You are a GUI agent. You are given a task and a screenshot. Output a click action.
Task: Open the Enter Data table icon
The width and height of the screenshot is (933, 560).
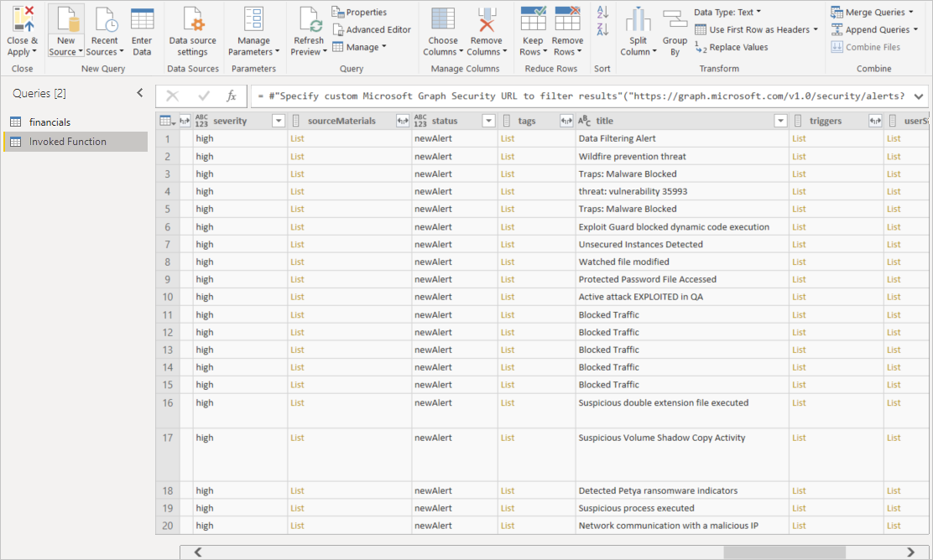pyautogui.click(x=142, y=20)
